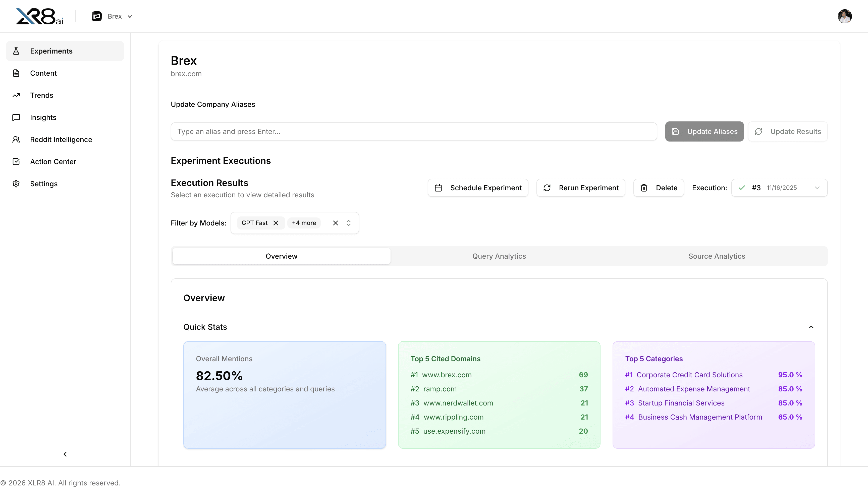Collapse the Quick Stats section
Image resolution: width=868 pixels, height=499 pixels.
coord(811,327)
